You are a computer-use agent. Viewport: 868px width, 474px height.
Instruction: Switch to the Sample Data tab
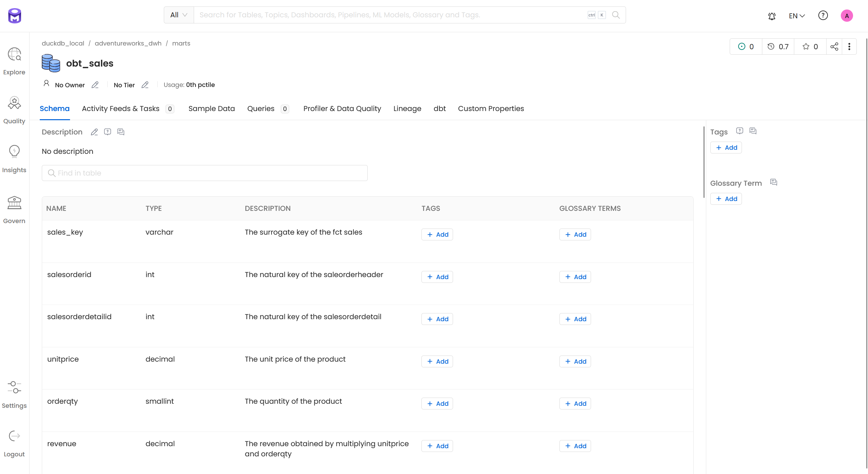[211, 109]
